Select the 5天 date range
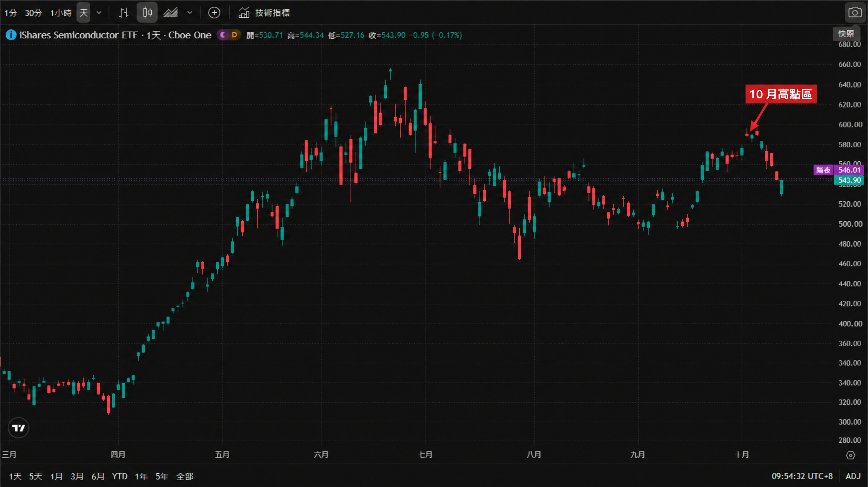 pyautogui.click(x=36, y=476)
